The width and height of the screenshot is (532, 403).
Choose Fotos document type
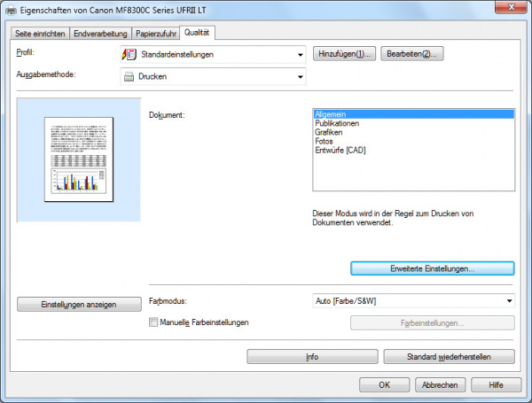click(325, 141)
